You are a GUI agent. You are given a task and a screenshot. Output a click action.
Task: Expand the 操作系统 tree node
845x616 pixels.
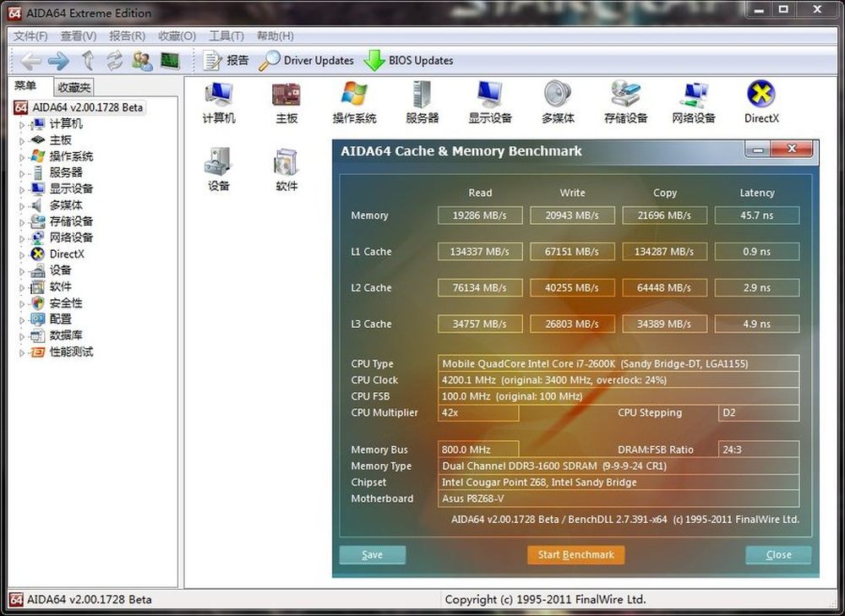tap(22, 157)
